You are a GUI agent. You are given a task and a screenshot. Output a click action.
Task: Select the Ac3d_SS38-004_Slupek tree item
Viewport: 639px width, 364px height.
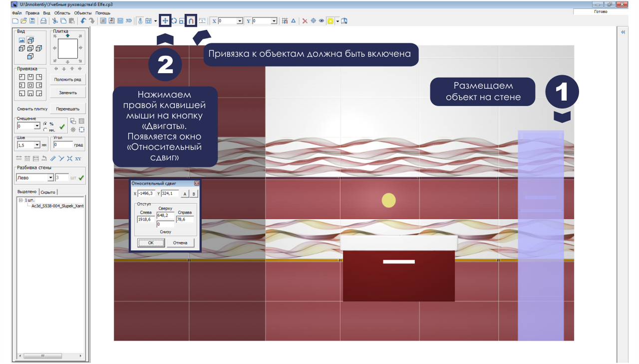pyautogui.click(x=57, y=205)
